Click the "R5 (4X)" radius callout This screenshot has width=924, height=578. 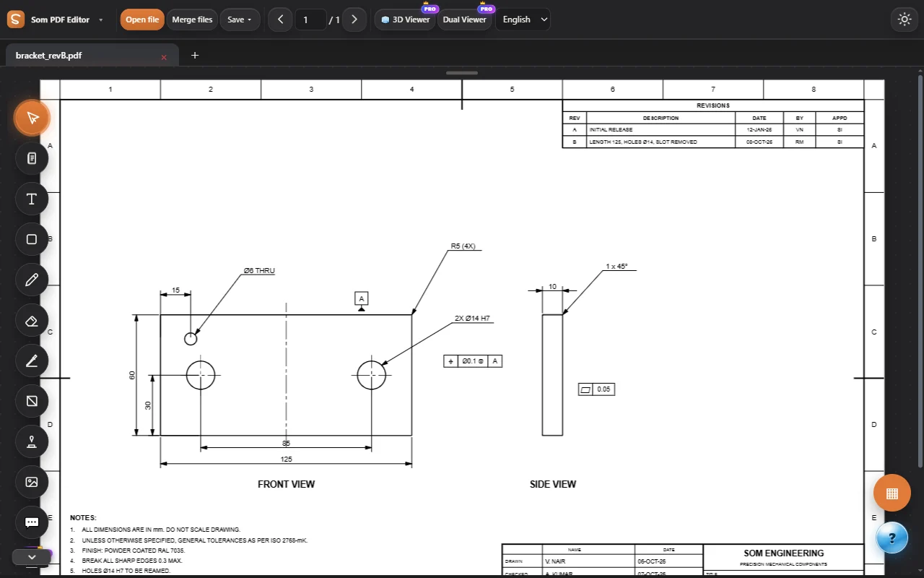pyautogui.click(x=463, y=246)
